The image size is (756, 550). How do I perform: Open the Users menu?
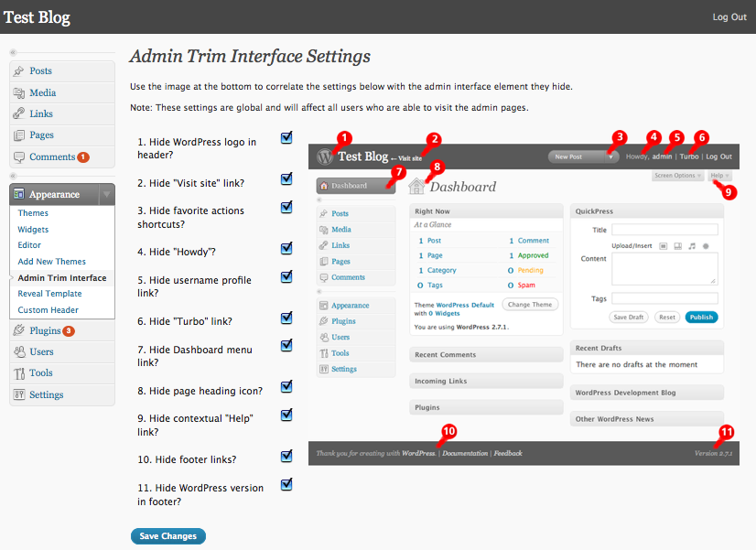point(41,352)
